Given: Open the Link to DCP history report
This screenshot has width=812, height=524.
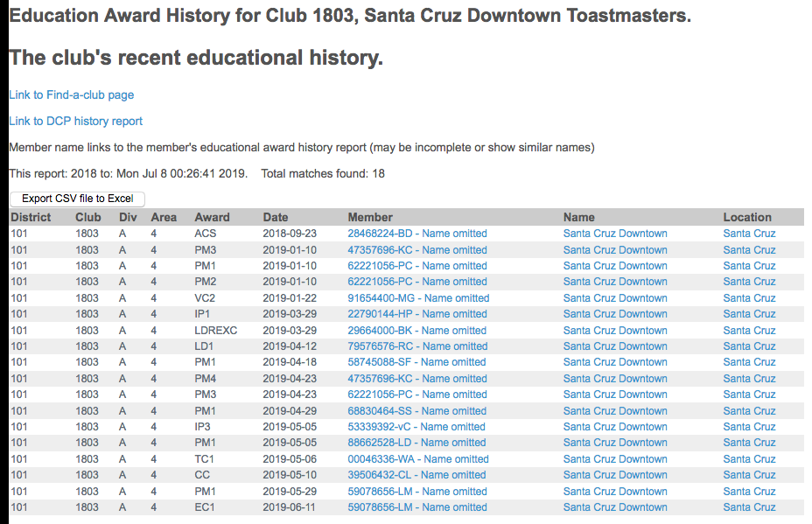Looking at the screenshot, I should (75, 122).
